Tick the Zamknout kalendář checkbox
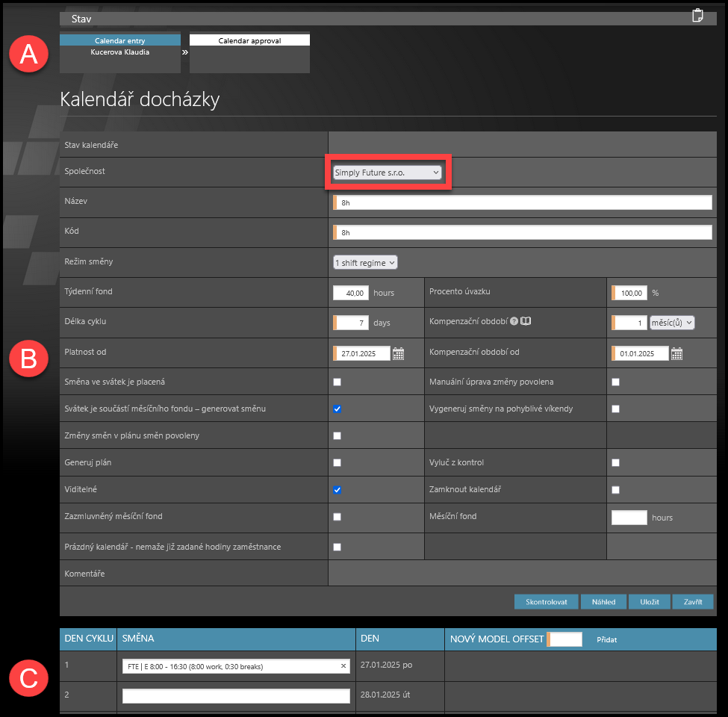 (x=615, y=490)
